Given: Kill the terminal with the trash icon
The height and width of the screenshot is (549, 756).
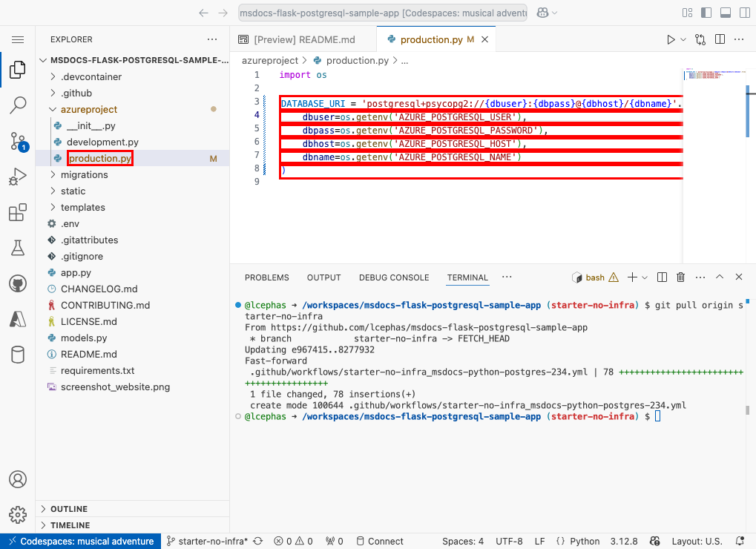Looking at the screenshot, I should tap(681, 277).
